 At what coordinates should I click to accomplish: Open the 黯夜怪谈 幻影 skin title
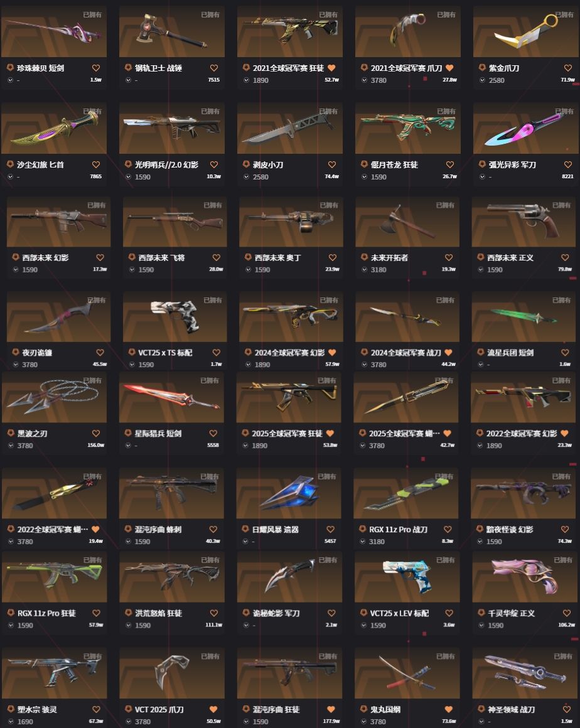pyautogui.click(x=510, y=529)
